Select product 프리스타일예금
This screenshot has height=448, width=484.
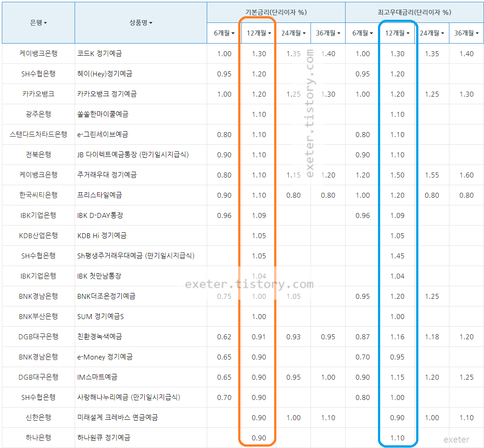[99, 195]
